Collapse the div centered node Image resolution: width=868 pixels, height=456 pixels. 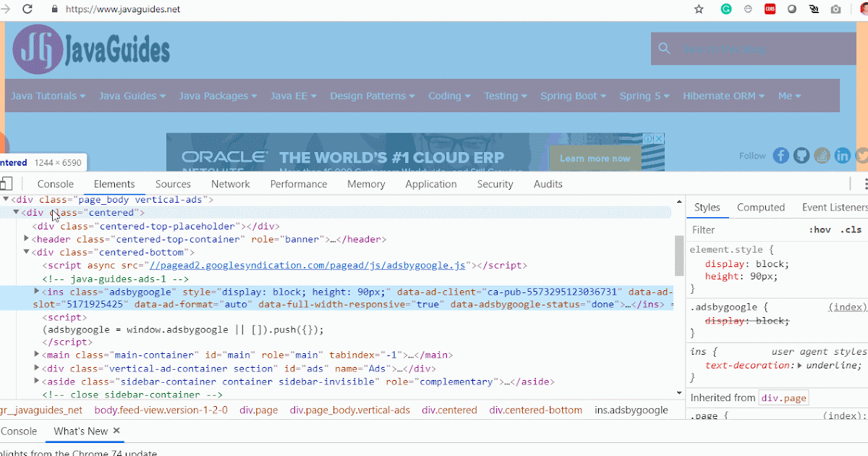tap(16, 213)
